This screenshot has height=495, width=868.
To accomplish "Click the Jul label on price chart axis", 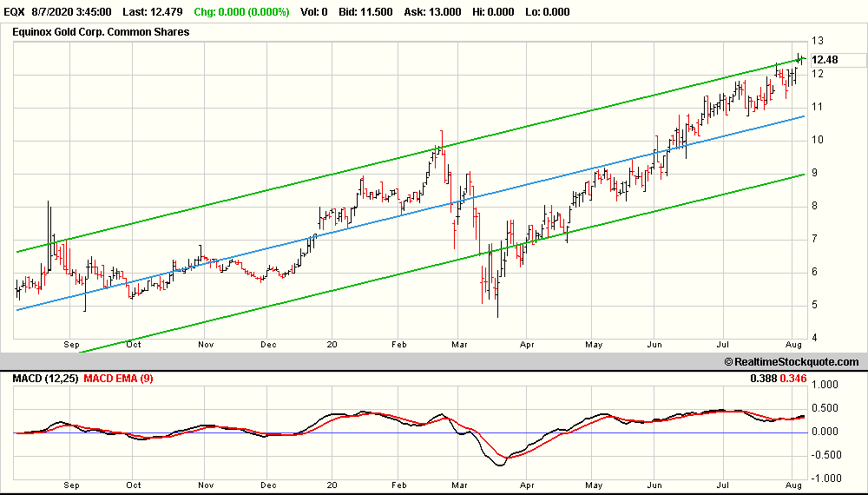I will pos(723,344).
